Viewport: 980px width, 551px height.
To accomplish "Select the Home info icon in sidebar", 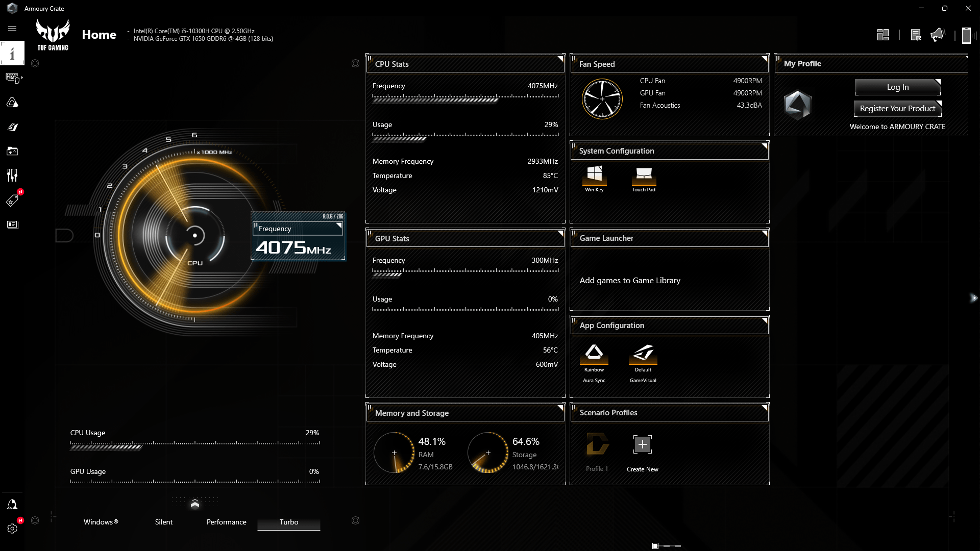I will 12,53.
